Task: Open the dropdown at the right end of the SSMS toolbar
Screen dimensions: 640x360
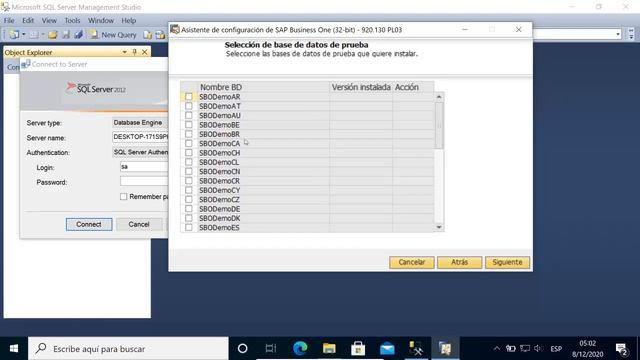Action: 618,34
